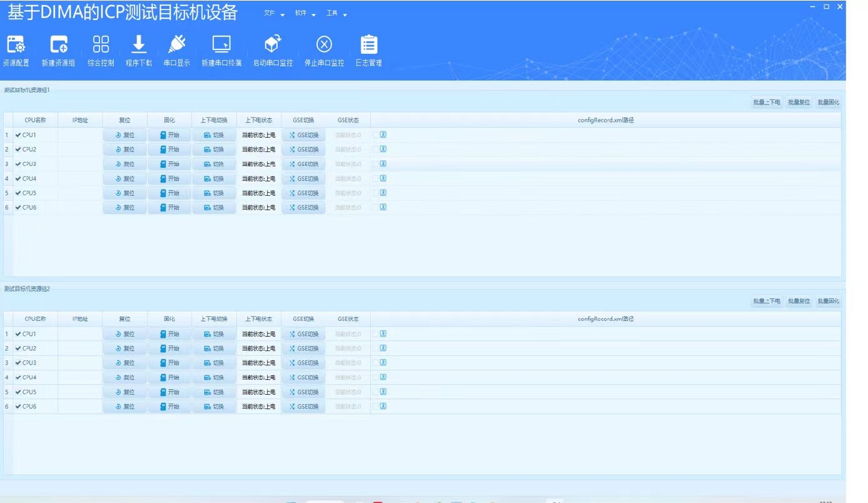Click 当前状态:0 GSE cell for CPU2, 资源组1

click(x=348, y=150)
